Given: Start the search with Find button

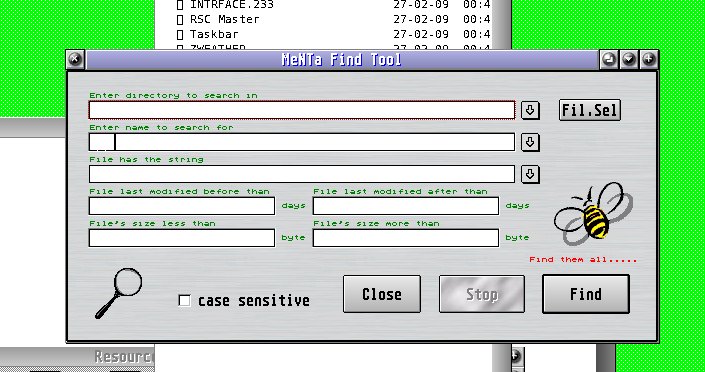Looking at the screenshot, I should pos(585,294).
